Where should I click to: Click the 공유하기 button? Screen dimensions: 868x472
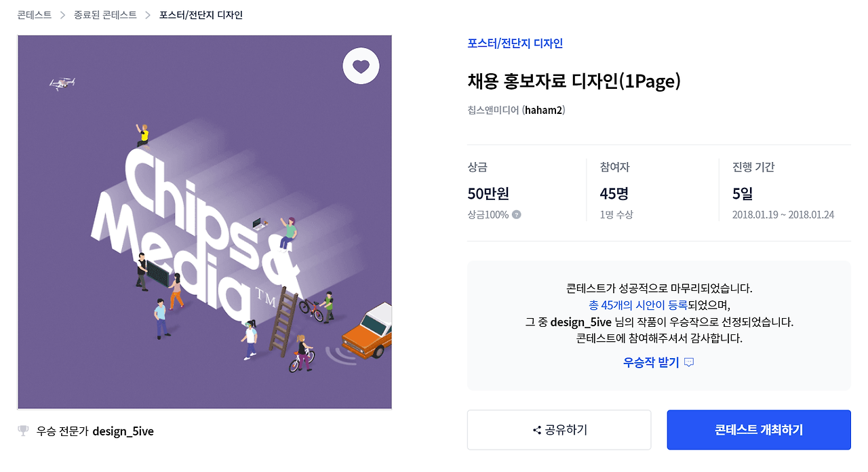click(559, 430)
